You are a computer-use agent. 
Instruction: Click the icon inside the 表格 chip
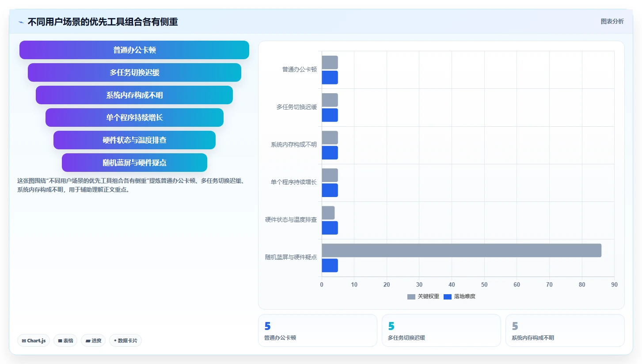point(60,341)
